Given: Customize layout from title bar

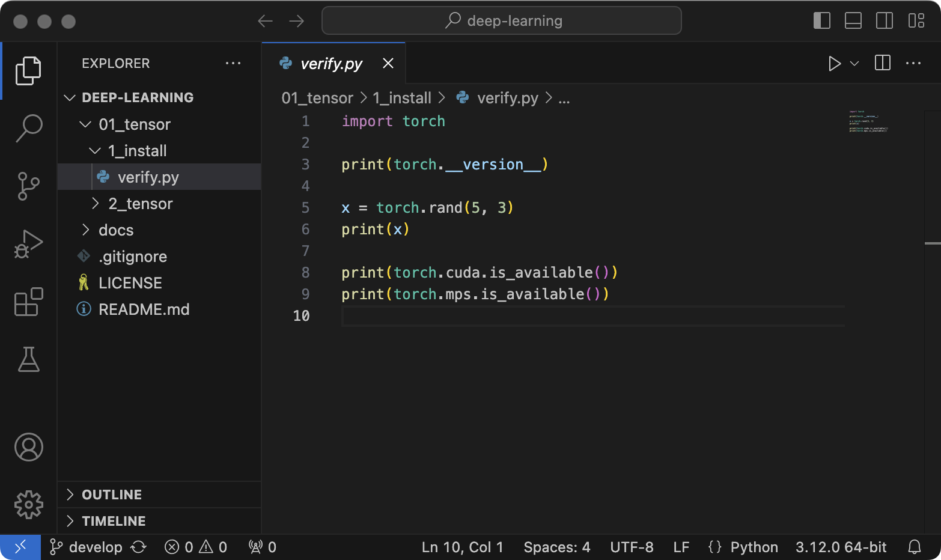Looking at the screenshot, I should coord(916,20).
